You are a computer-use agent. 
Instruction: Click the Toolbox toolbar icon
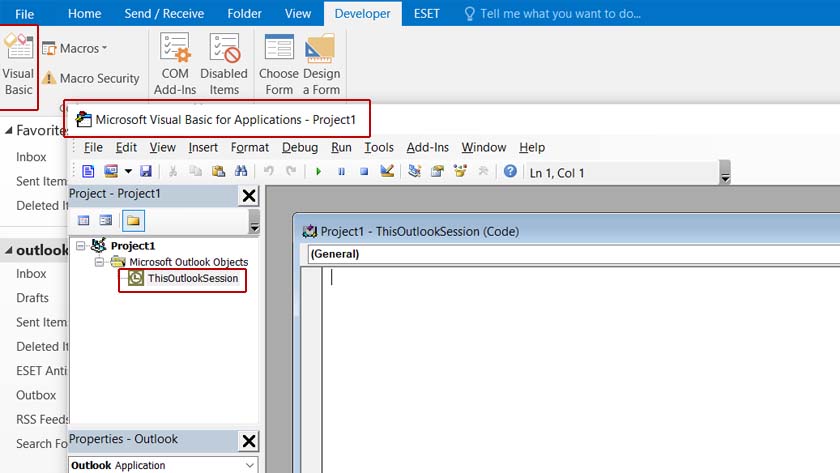pyautogui.click(x=483, y=171)
